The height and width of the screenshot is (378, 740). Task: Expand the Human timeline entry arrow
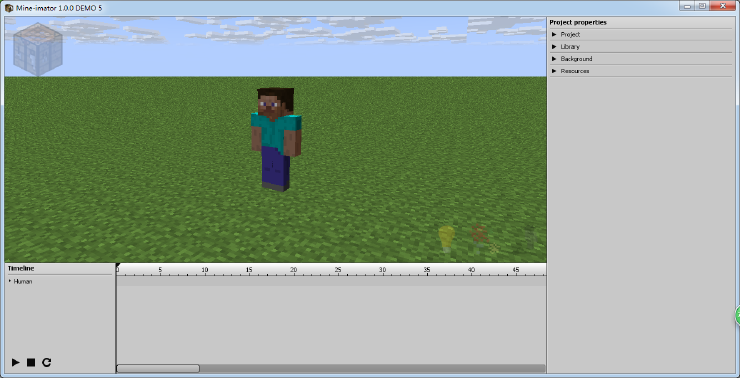click(10, 281)
